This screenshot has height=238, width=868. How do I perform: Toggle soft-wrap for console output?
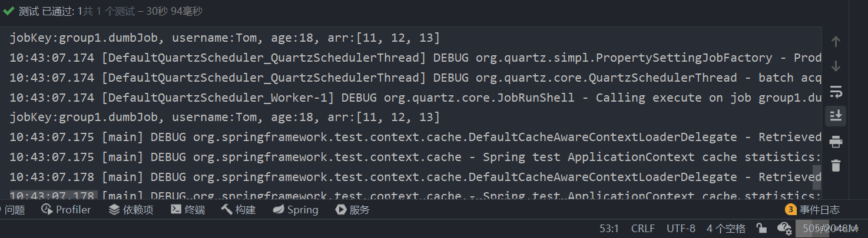[836, 92]
